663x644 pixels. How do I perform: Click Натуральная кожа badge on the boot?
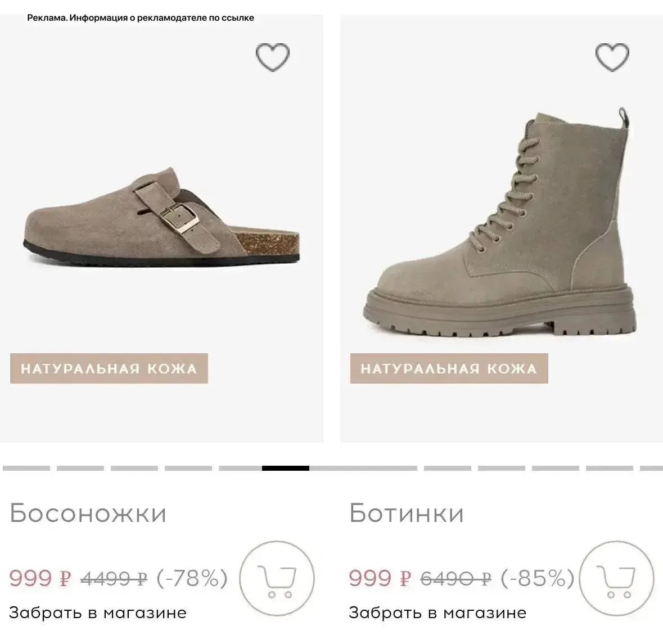(x=449, y=368)
